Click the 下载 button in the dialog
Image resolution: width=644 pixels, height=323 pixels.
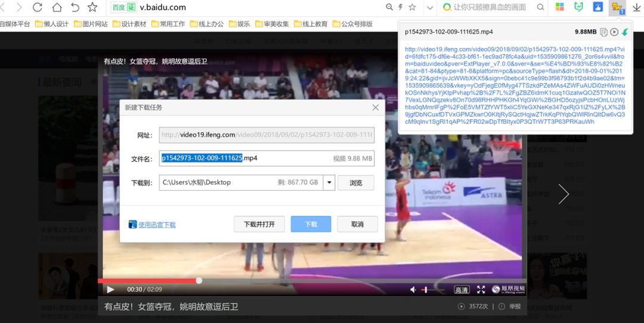311,224
